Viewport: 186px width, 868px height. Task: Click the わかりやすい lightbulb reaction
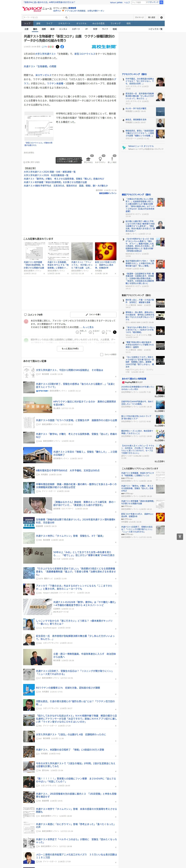pyautogui.click(x=100, y=159)
